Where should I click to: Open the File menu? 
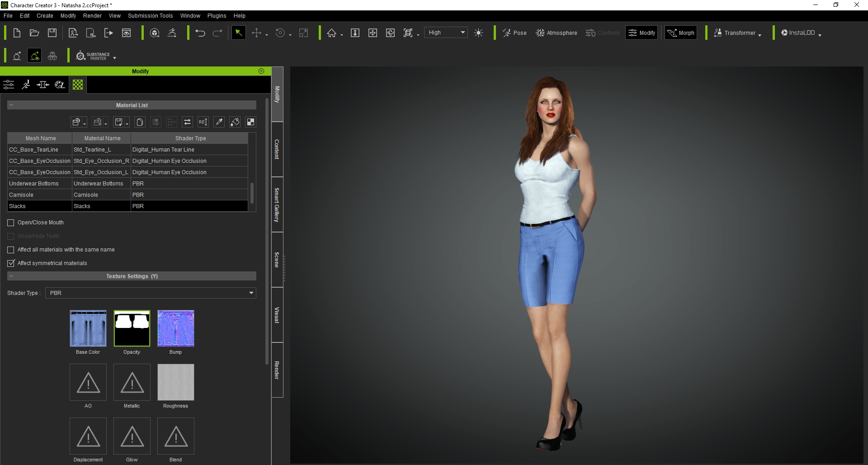8,15
